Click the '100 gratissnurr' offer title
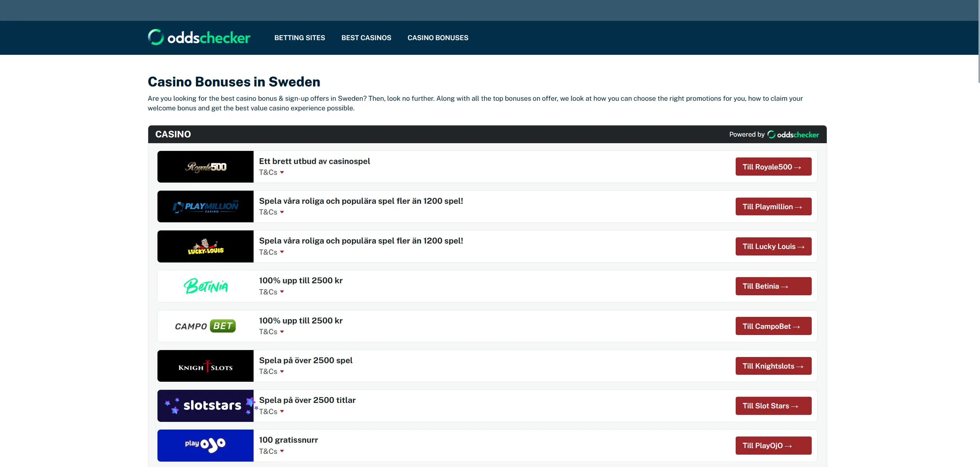Viewport: 980px width, 467px height. pos(288,440)
